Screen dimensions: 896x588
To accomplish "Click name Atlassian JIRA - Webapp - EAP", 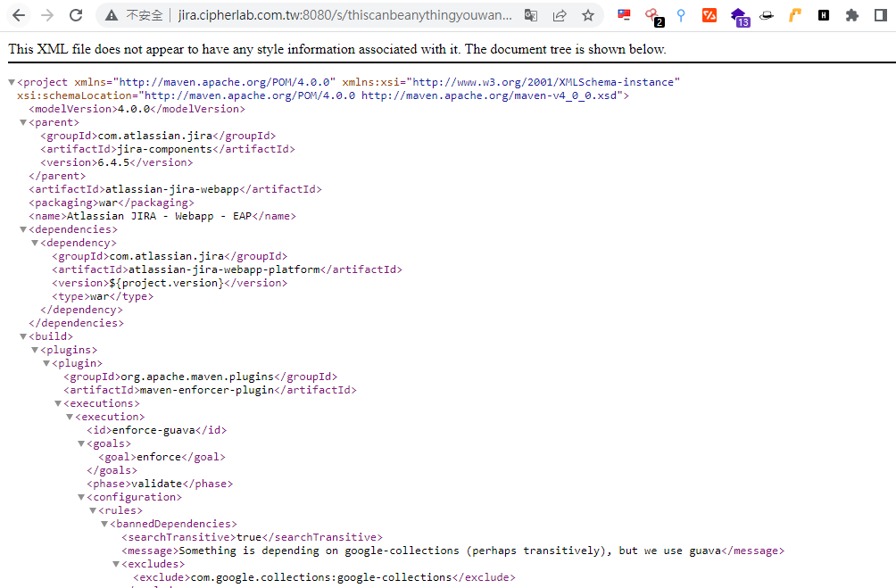I will pos(160,216).
